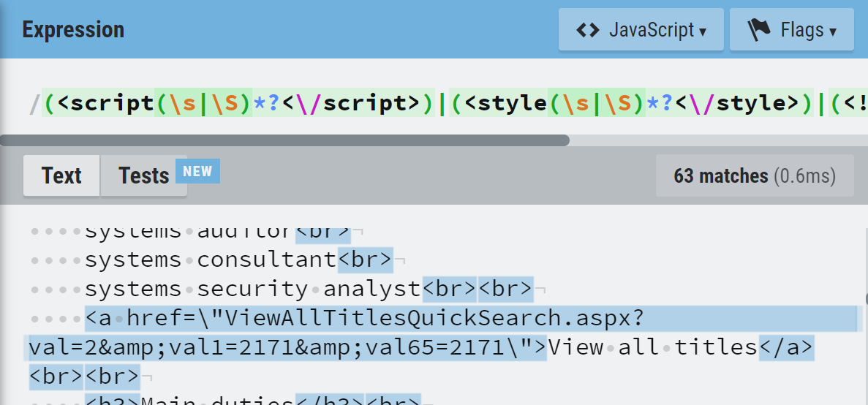
Task: Click the highlighted "</a>" closing tag match
Action: 785,347
